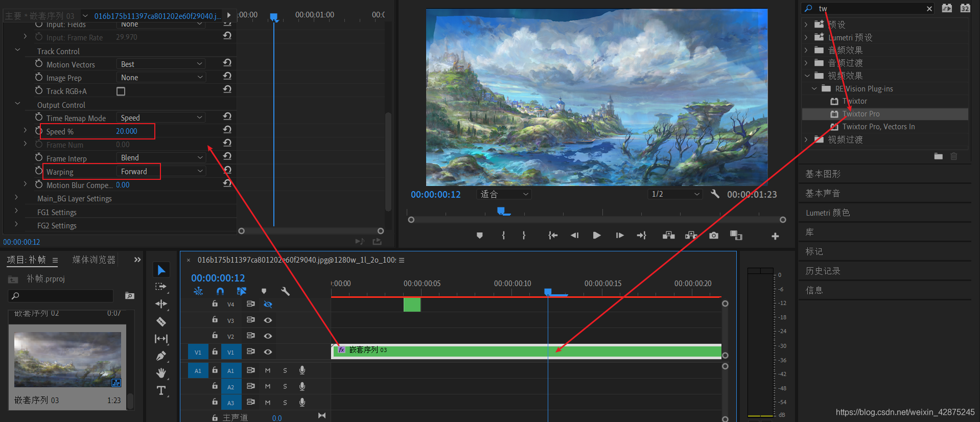The height and width of the screenshot is (422, 980).
Task: Go to In point in monitor
Action: pos(553,236)
